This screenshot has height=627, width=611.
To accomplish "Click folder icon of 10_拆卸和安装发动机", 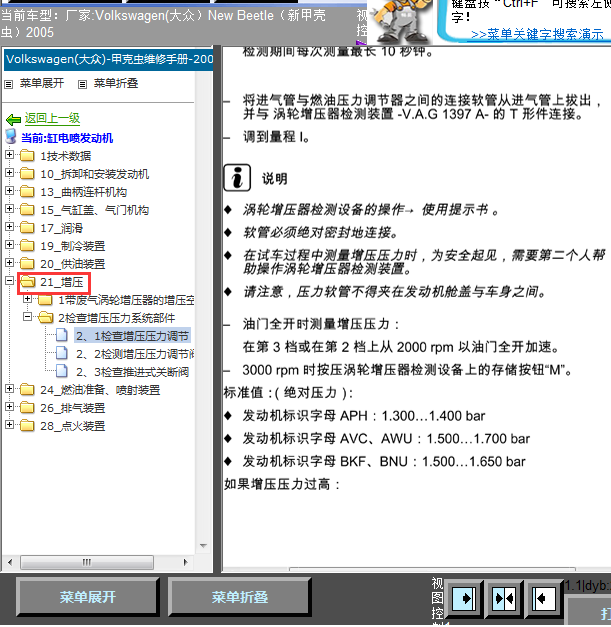I will point(27,173).
